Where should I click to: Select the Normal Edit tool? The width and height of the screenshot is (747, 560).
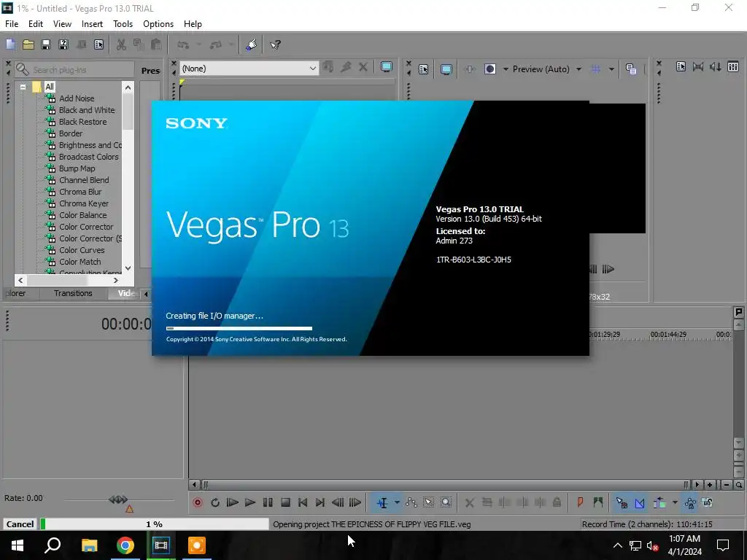coord(382,502)
